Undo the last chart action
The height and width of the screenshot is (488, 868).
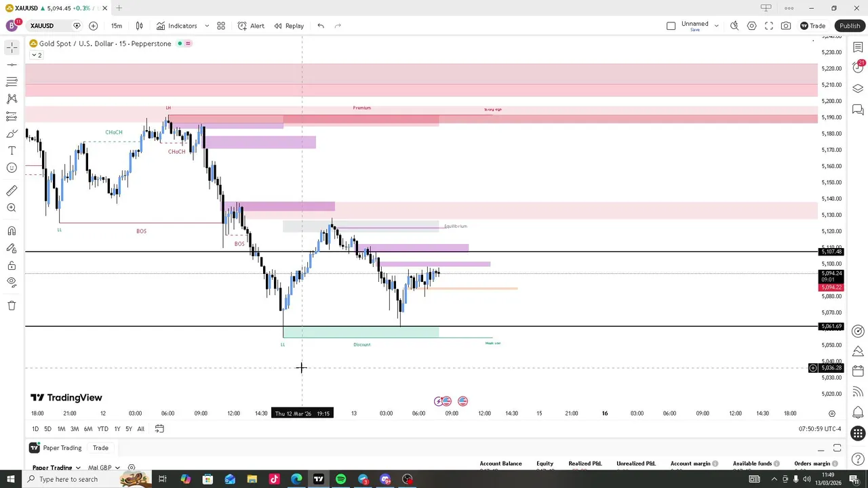321,26
